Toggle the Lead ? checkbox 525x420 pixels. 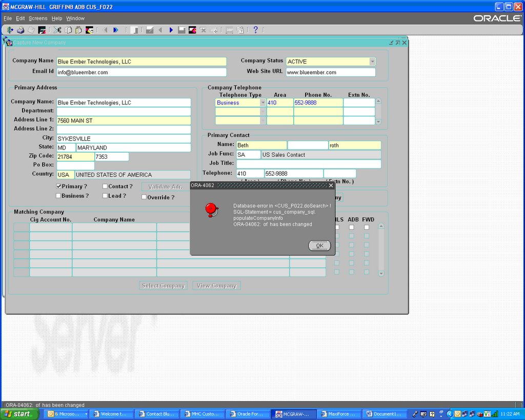pos(105,196)
